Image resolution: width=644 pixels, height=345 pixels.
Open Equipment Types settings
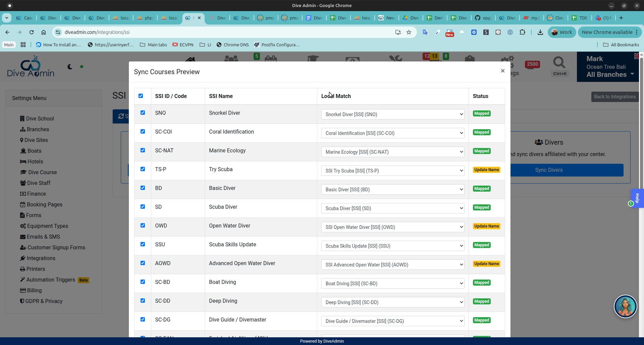coord(44,226)
